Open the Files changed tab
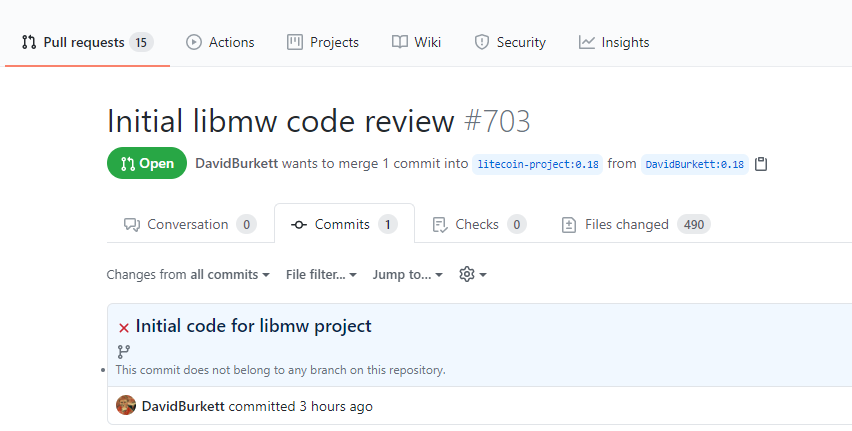 [x=636, y=224]
